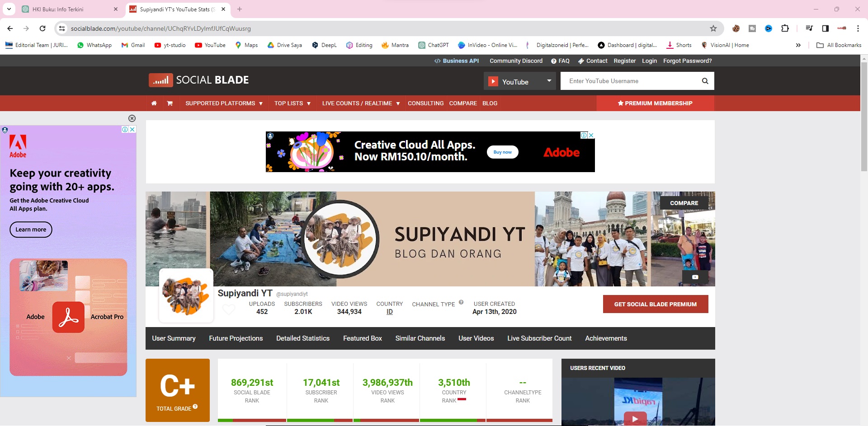Open the browser Extensions puzzle icon
Image resolution: width=868 pixels, height=426 pixels.
click(x=785, y=28)
